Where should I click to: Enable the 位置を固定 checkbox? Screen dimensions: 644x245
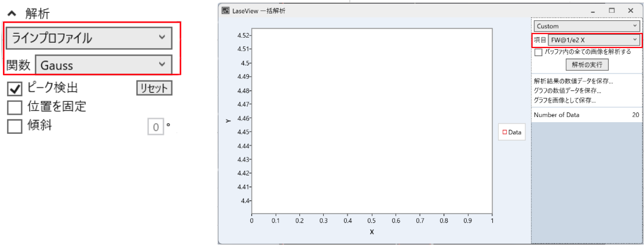pos(15,107)
